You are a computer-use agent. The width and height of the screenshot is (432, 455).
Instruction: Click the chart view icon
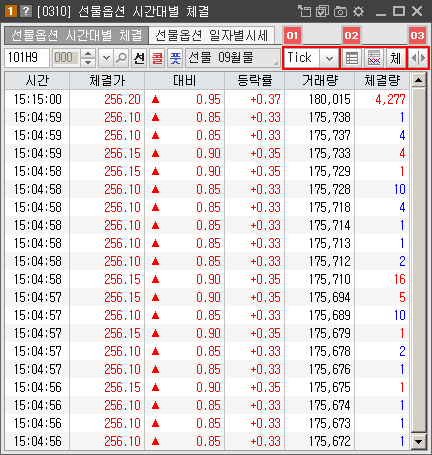374,58
